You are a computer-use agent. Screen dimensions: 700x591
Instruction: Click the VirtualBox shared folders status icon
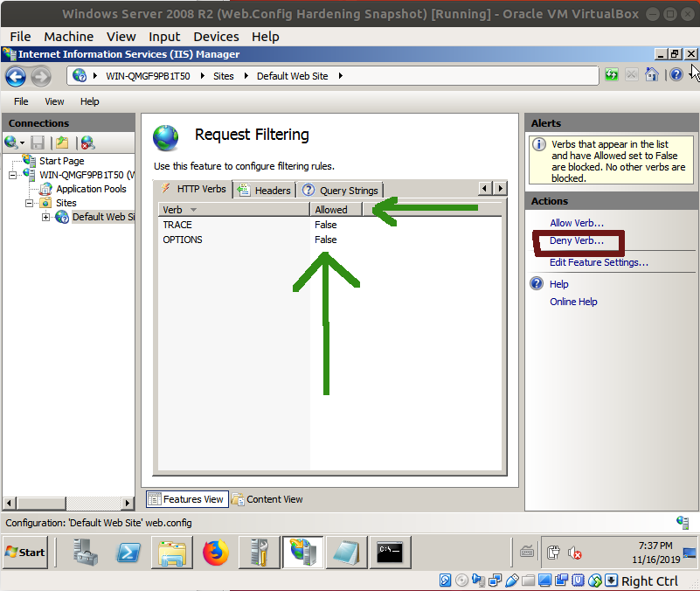528,581
